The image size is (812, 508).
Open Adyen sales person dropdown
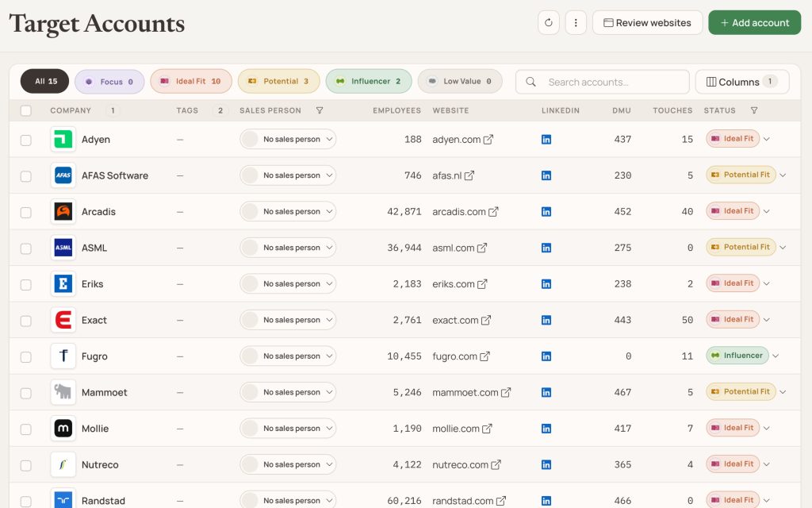click(288, 139)
